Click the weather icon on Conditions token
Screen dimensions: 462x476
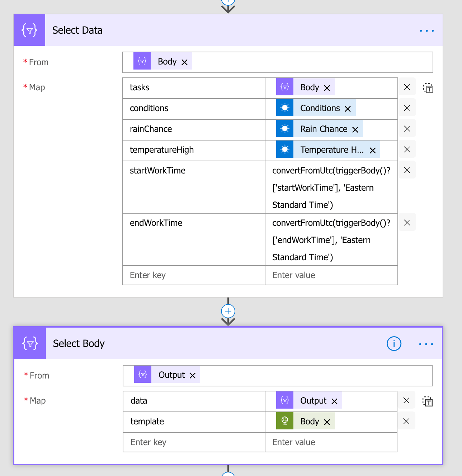(284, 108)
